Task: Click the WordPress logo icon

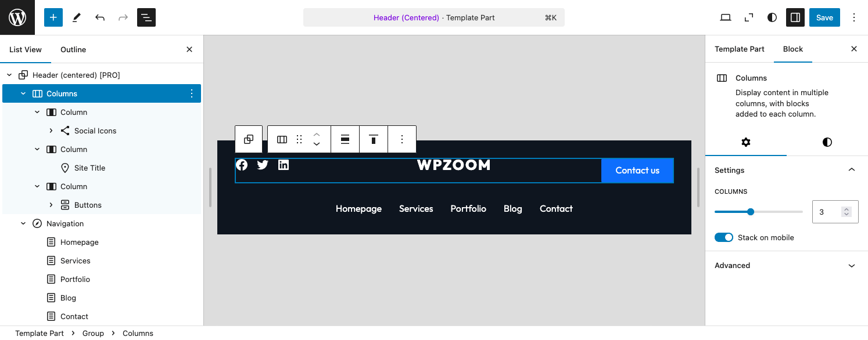Action: [17, 17]
